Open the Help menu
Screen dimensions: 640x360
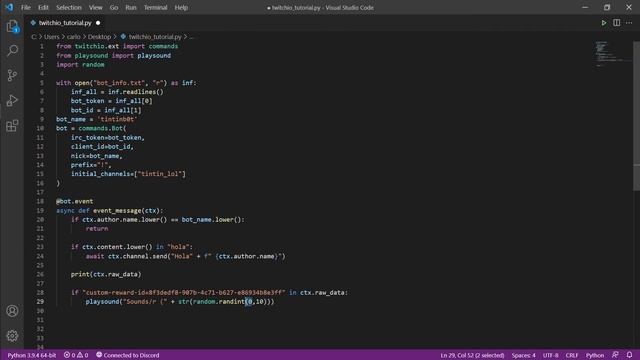point(181,7)
